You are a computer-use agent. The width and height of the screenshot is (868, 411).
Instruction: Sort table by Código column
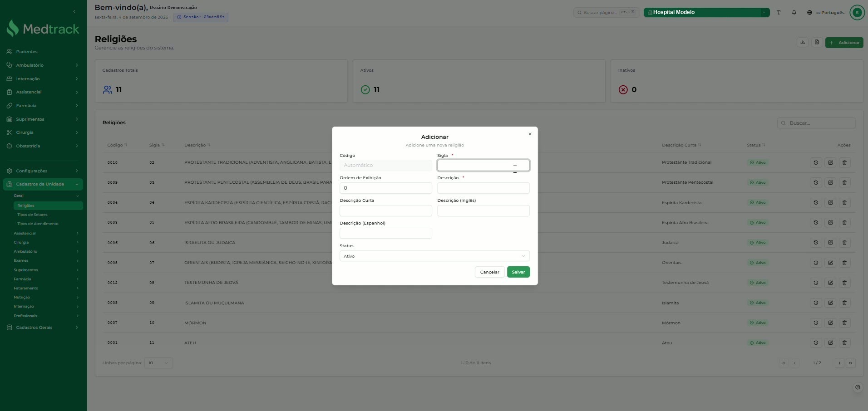(x=117, y=145)
